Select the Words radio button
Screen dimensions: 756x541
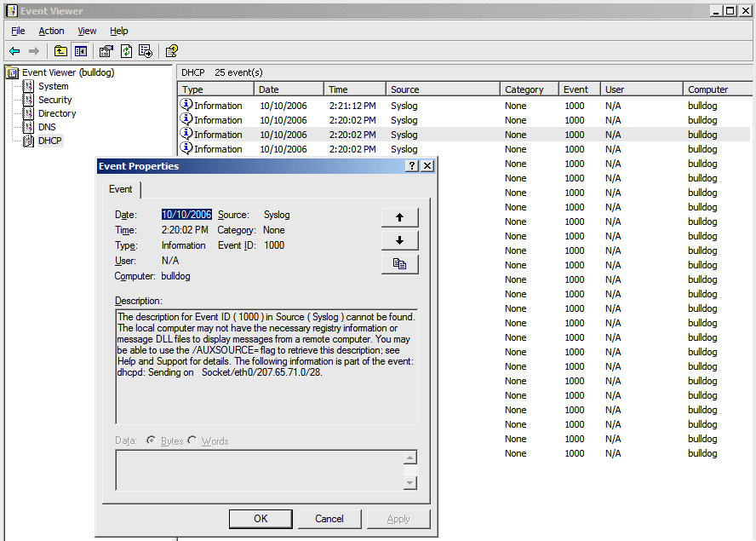click(192, 440)
